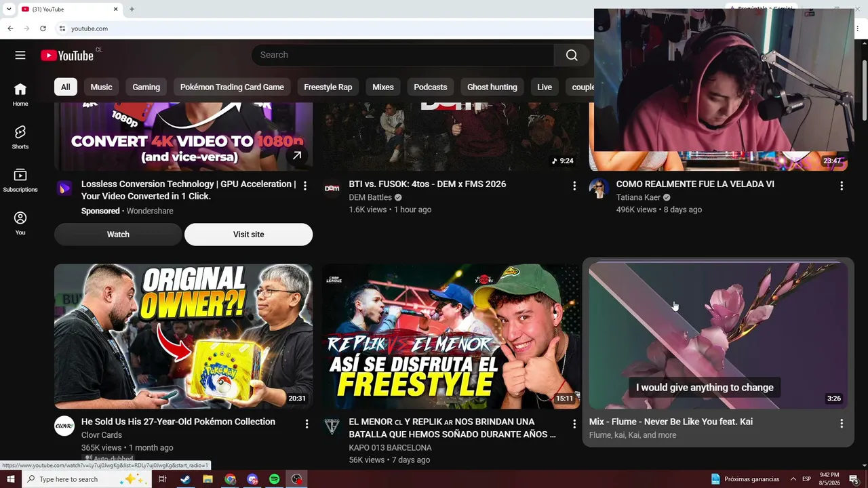
Task: Open the YouTube hamburger guide menu
Action: (20, 55)
